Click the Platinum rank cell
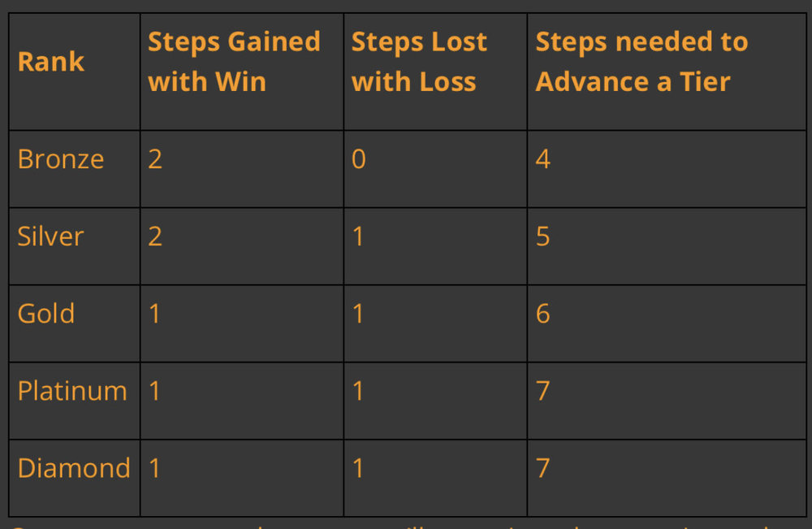Screen dimensions: 812x529 72,391
